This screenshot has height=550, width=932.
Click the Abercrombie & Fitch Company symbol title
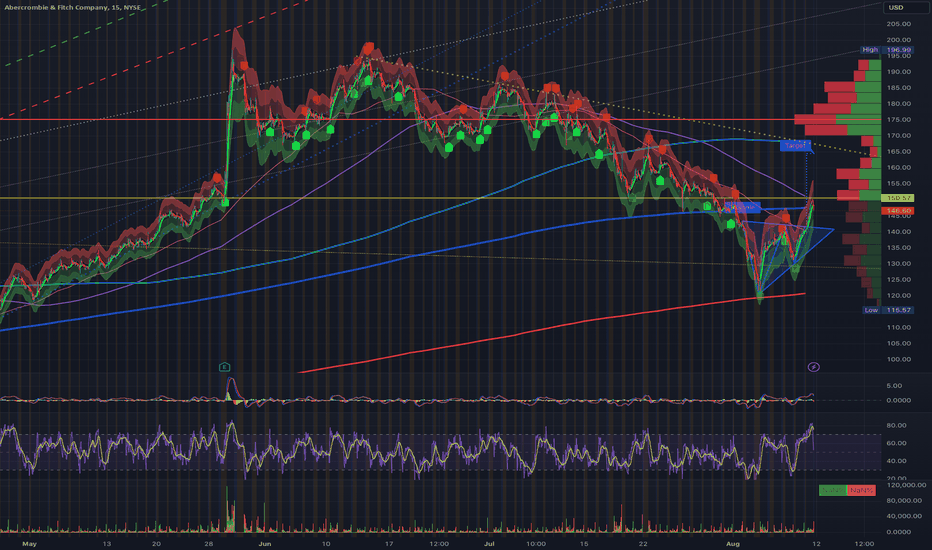(x=73, y=7)
